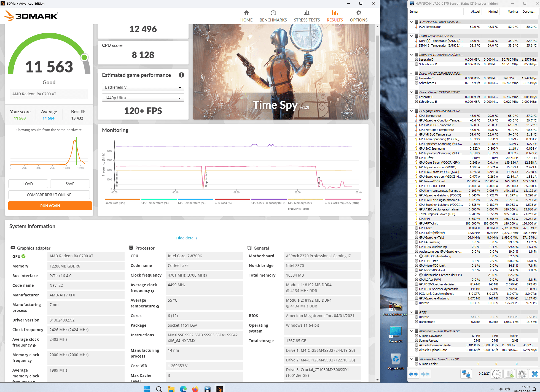Switch to HWiNFO via the taskbar icon

(208, 389)
